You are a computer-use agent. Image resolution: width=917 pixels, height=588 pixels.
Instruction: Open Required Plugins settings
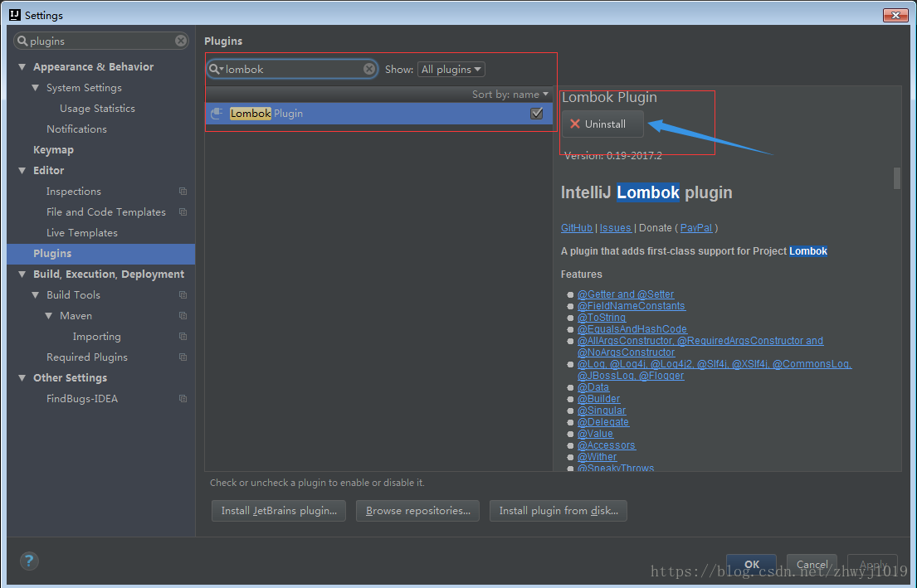[87, 357]
